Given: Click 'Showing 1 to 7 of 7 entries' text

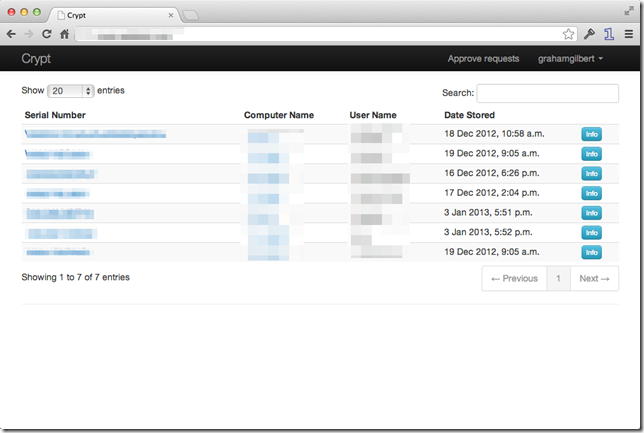Looking at the screenshot, I should tap(76, 277).
